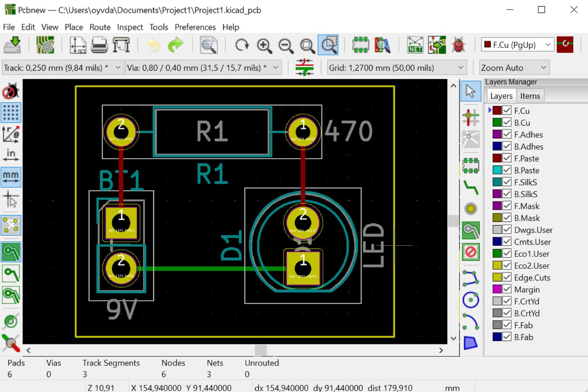Viewport: 588px width, 392px height.
Task: Undo the last action
Action: click(152, 45)
